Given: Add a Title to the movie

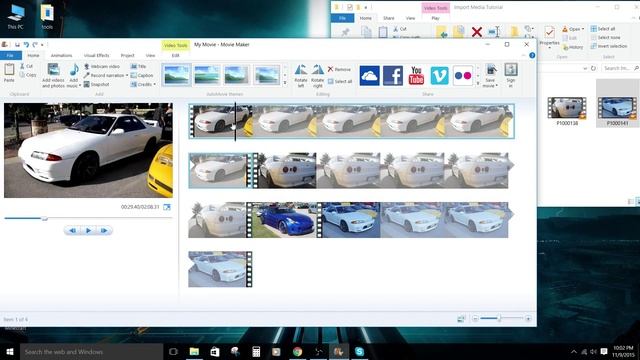Looking at the screenshot, I should point(138,66).
